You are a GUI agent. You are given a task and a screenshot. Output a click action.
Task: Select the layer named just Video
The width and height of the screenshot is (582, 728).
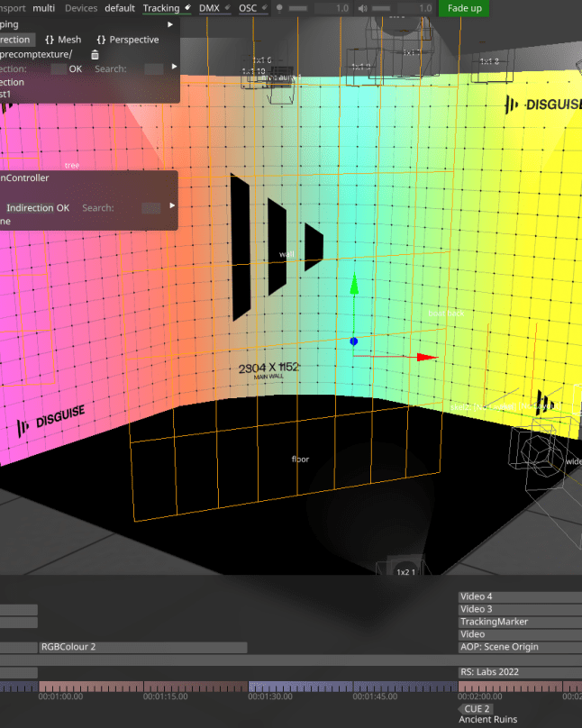(x=520, y=634)
